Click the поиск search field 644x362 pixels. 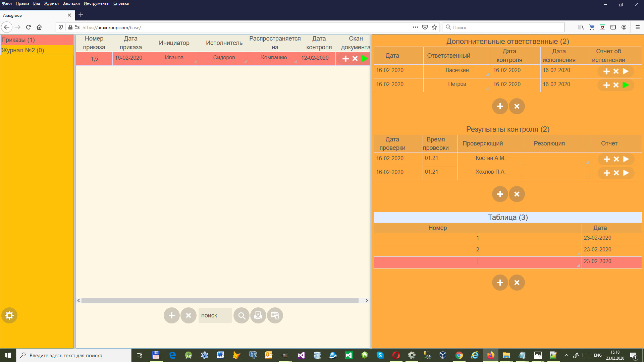pos(215,315)
